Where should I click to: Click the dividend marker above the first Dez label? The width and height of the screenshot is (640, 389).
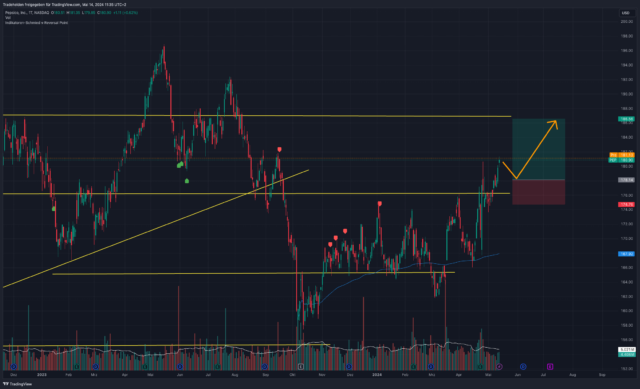tap(13, 367)
